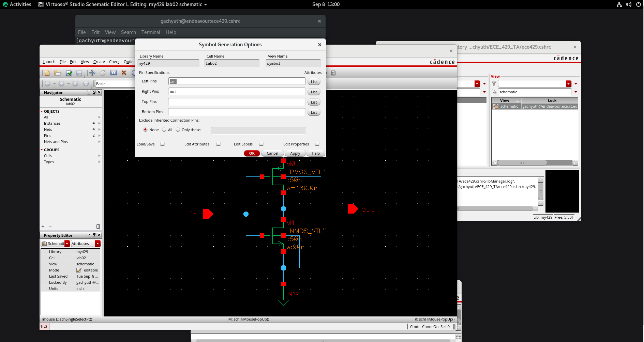The image size is (644, 342).
Task: Click the forward arrow navigation icon
Action: click(x=61, y=83)
